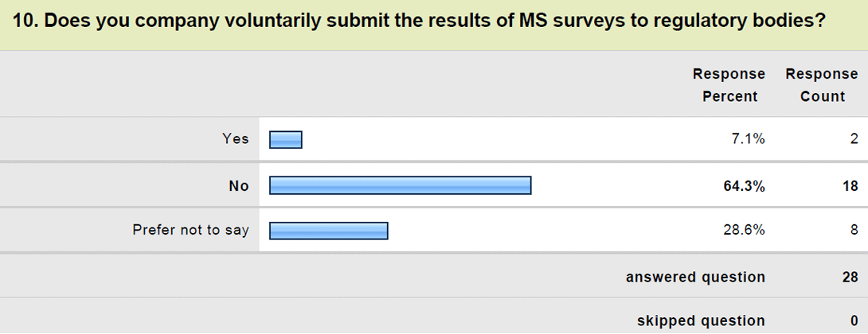Image resolution: width=868 pixels, height=334 pixels.
Task: Click the skipped question label
Action: 702,320
